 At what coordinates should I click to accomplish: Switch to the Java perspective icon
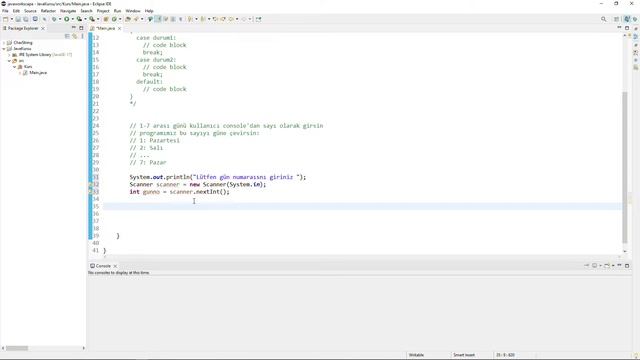click(x=627, y=19)
